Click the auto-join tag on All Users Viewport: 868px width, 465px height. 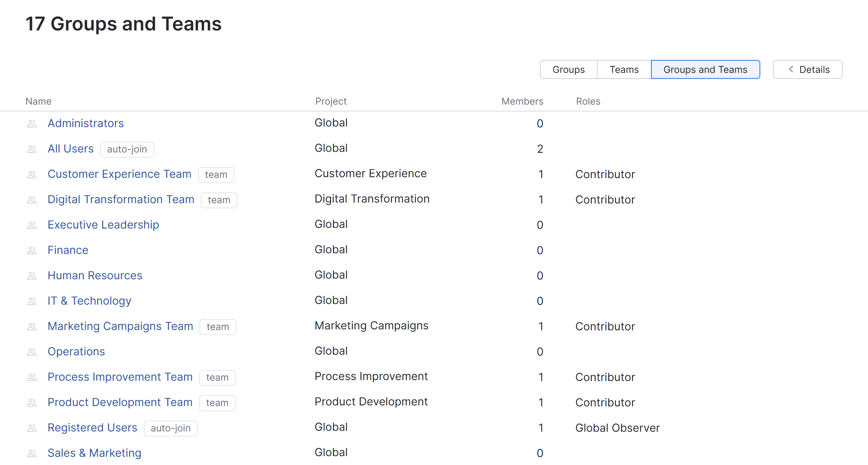pos(127,149)
